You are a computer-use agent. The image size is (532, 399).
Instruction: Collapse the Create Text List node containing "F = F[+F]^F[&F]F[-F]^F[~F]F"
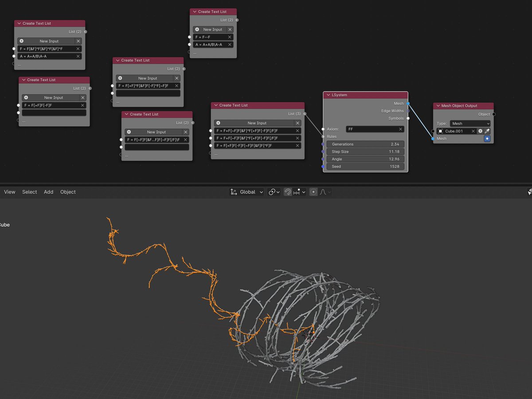(x=117, y=60)
